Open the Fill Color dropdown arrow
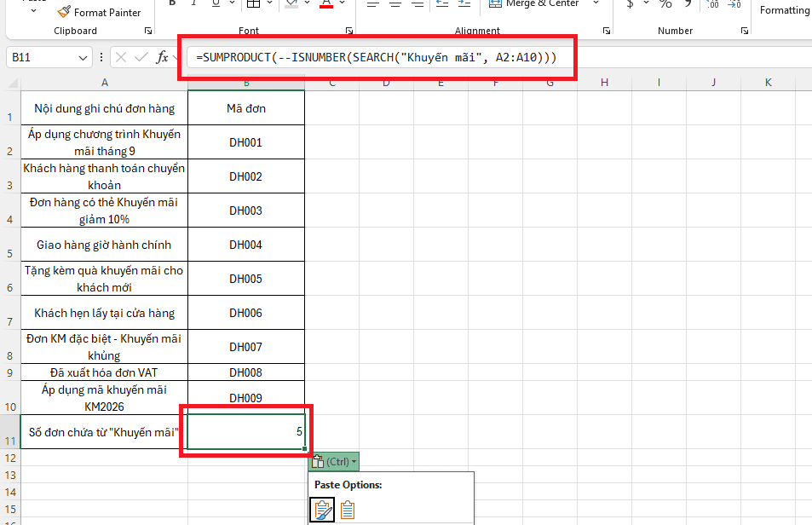The width and height of the screenshot is (812, 525). tap(307, 3)
